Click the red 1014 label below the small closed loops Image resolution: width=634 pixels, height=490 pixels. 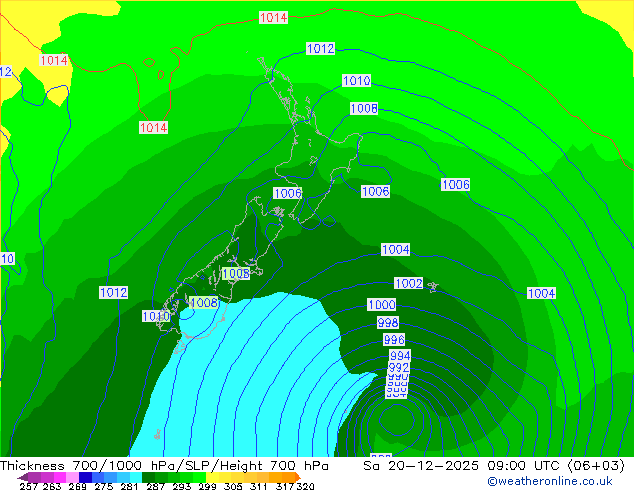pyautogui.click(x=153, y=127)
